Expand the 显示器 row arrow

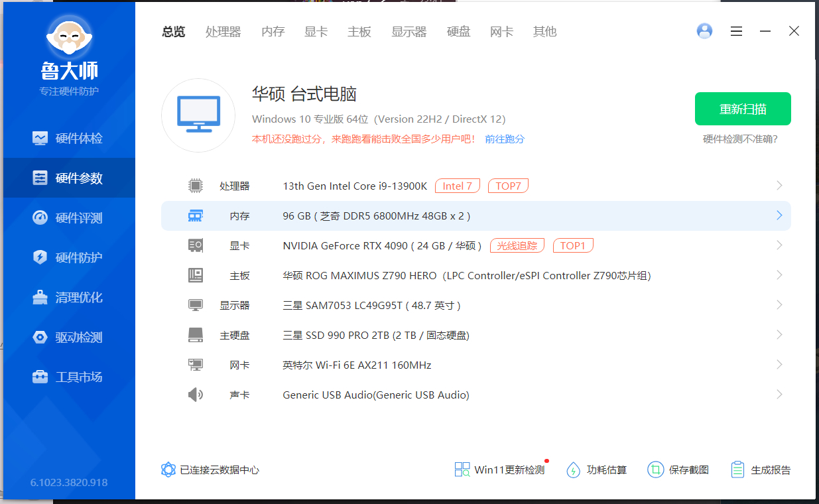[779, 305]
